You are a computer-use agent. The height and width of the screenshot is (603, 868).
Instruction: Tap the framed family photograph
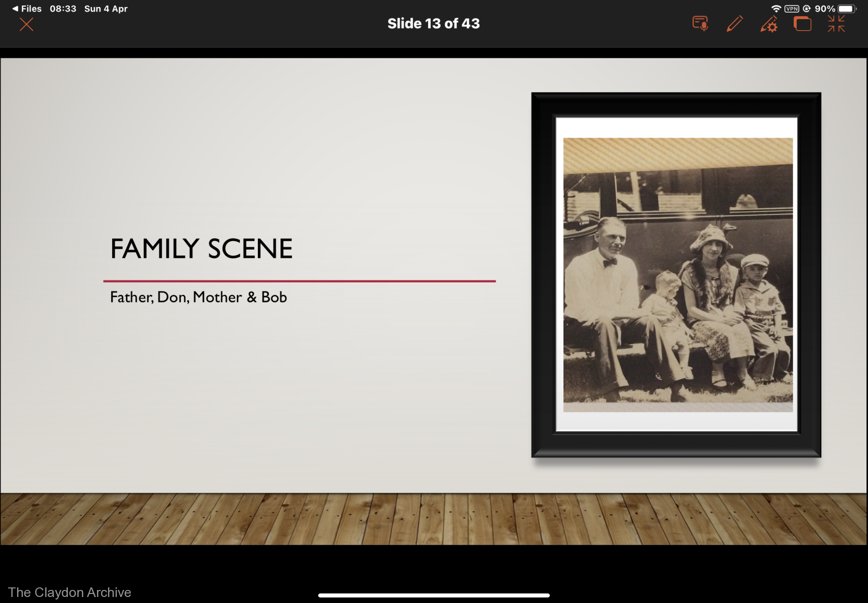677,274
